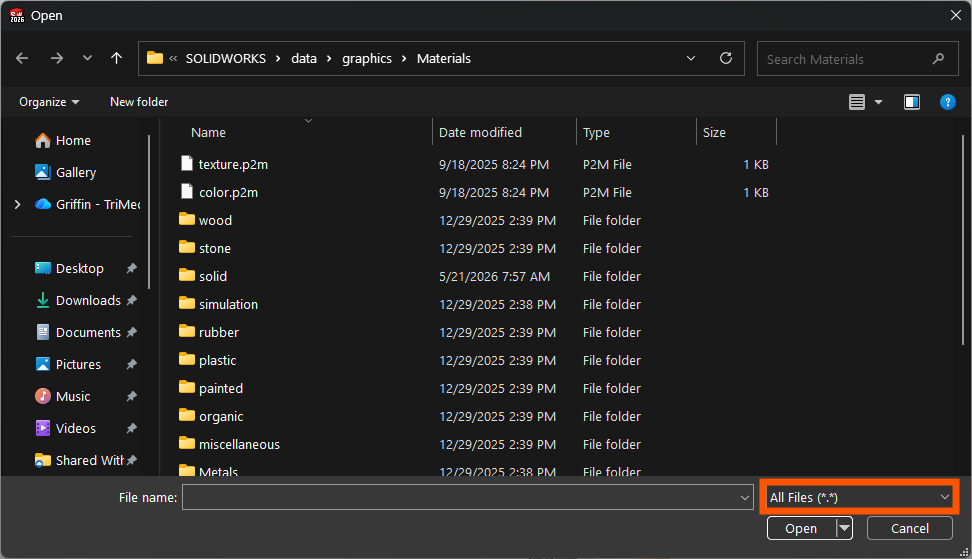Select the wood folder
972x559 pixels.
pos(215,220)
